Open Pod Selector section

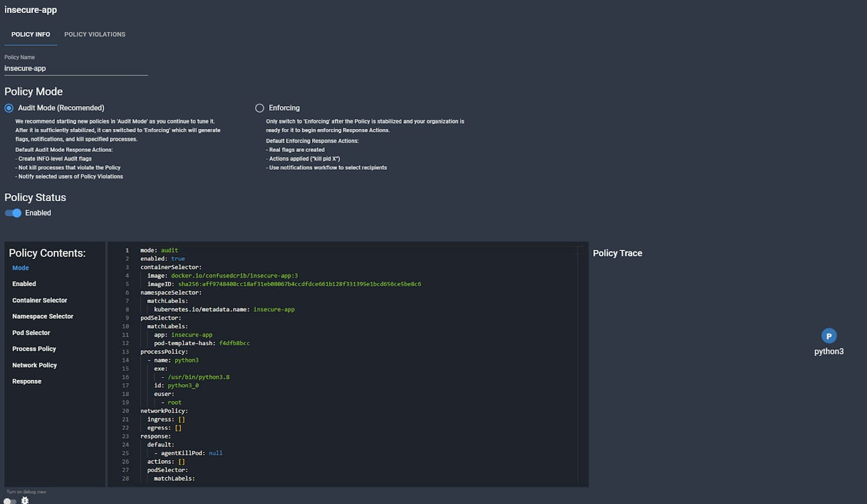point(31,333)
